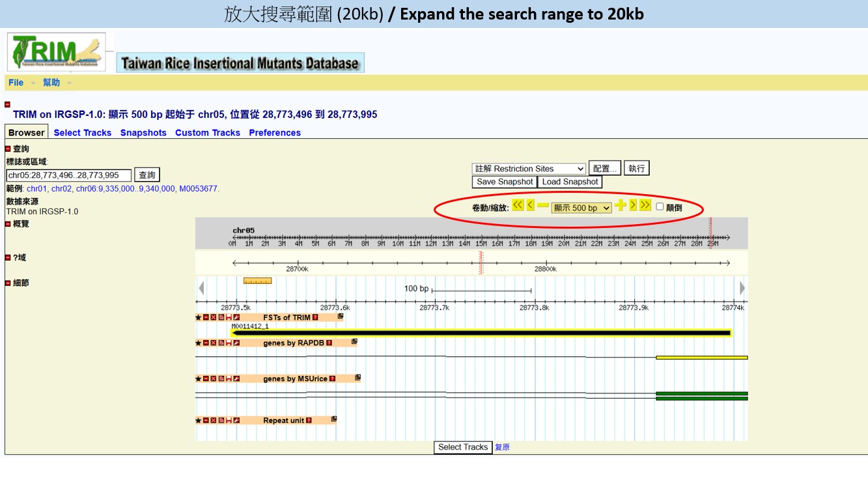The width and height of the screenshot is (868, 484).
Task: Open the File menu
Action: pos(16,83)
